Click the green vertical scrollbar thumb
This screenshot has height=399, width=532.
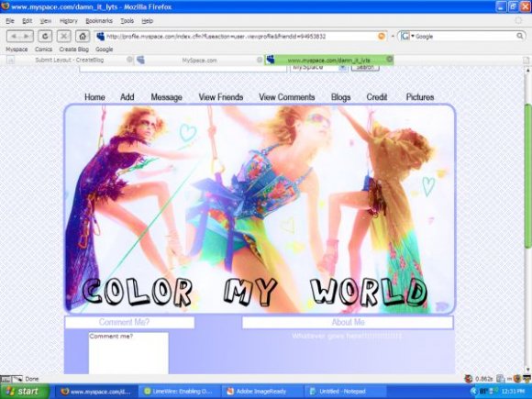tap(527, 176)
